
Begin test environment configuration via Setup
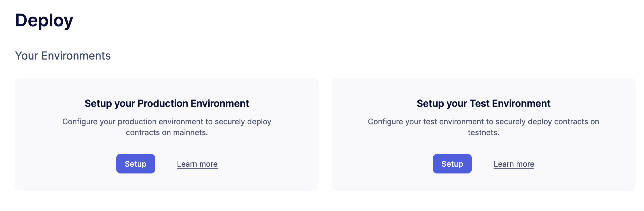coord(452,163)
